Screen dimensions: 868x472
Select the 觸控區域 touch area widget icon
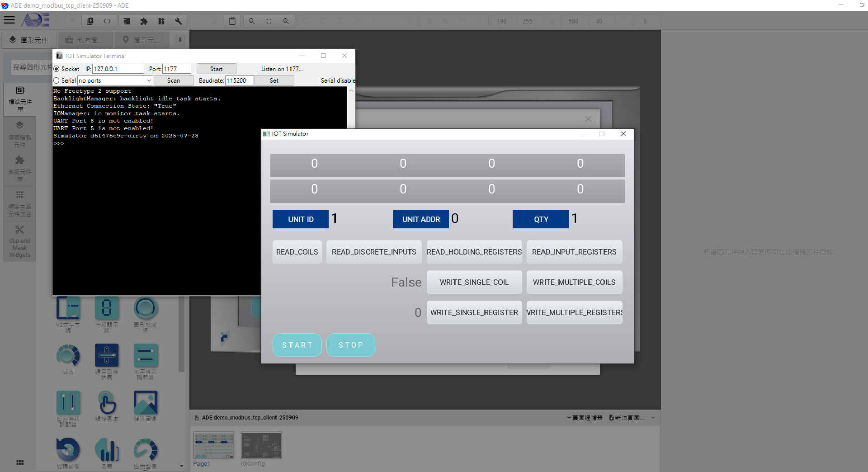107,403
